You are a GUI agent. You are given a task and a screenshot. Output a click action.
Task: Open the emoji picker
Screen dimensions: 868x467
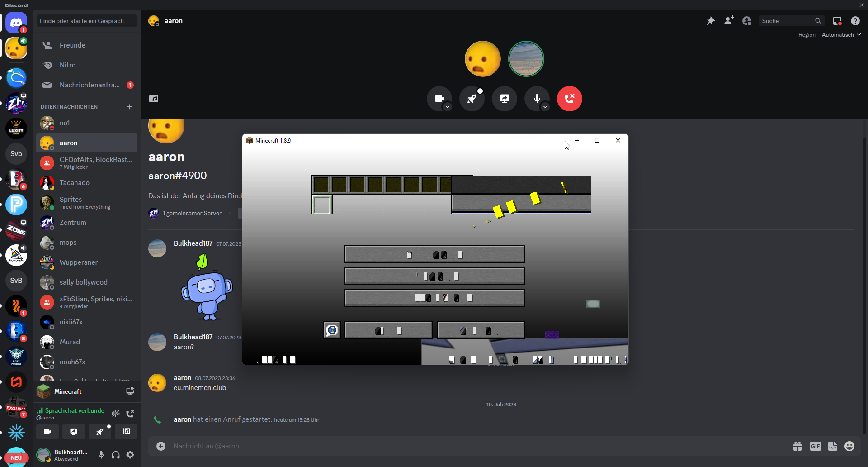[x=849, y=446]
